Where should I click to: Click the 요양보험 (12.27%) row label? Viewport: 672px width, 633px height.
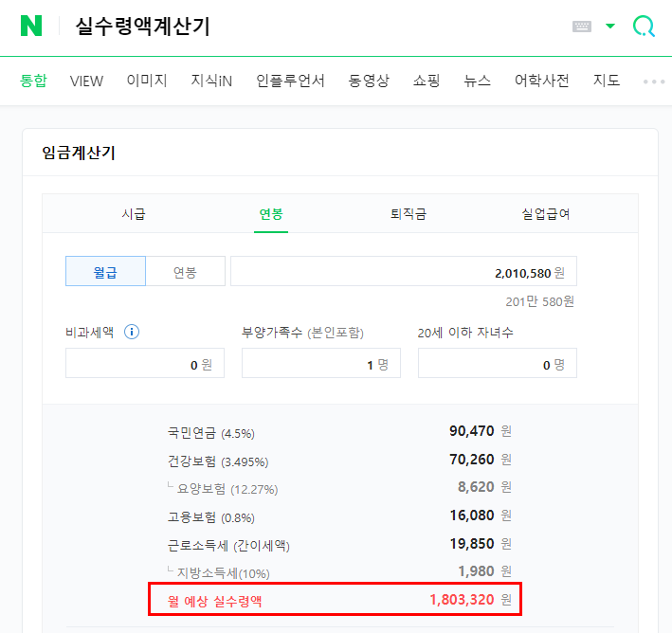tap(227, 489)
